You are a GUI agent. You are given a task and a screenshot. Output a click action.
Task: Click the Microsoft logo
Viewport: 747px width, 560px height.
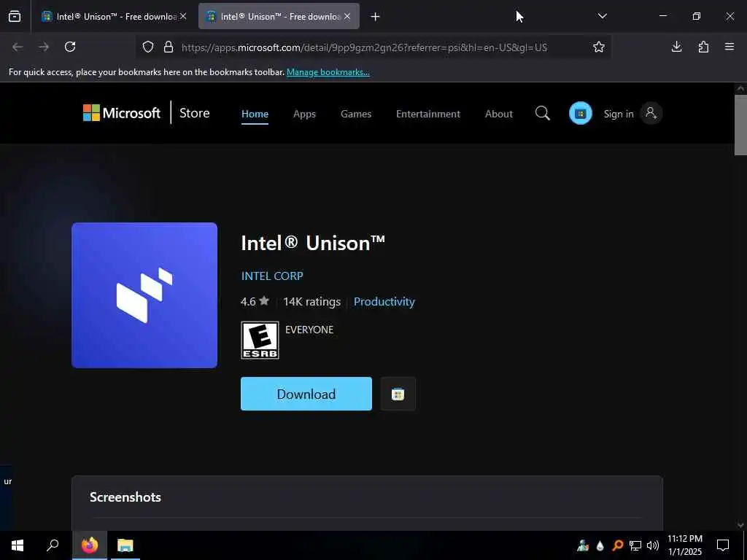[122, 113]
